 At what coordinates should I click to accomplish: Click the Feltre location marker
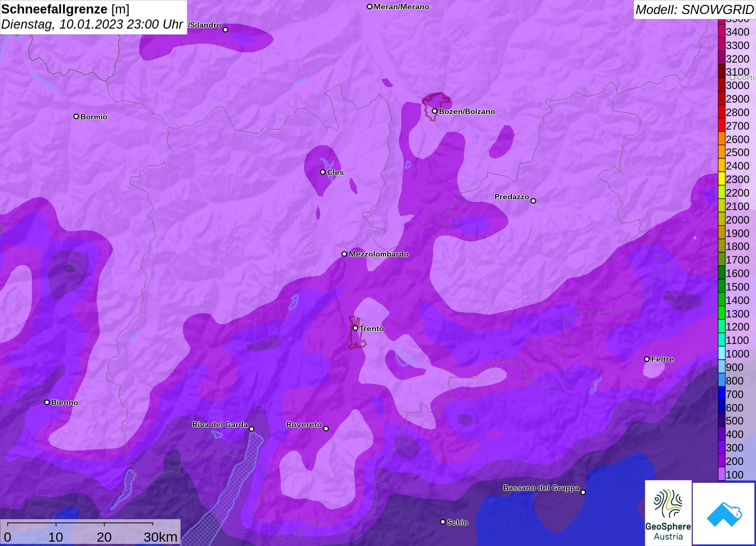pos(647,359)
